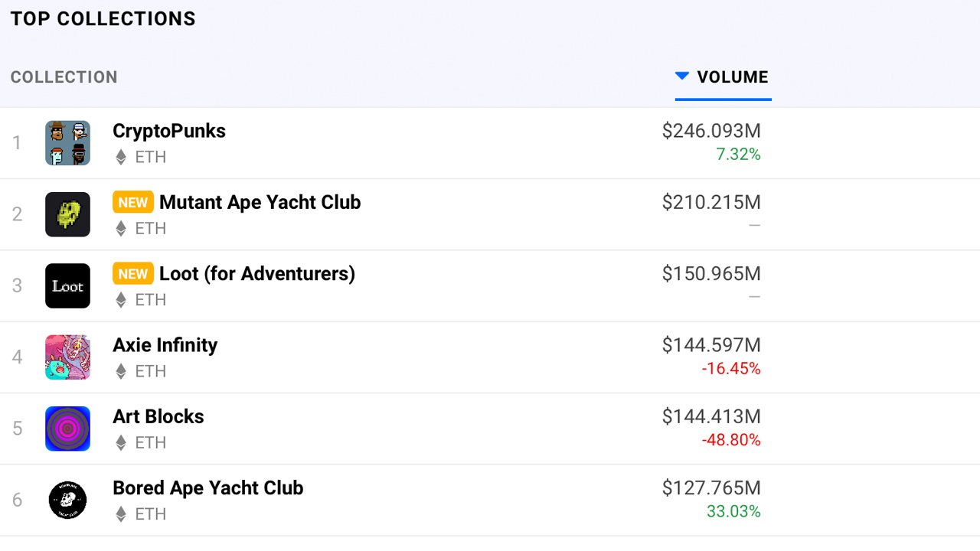Click the rank number 4 beside Axie Infinity

point(17,357)
